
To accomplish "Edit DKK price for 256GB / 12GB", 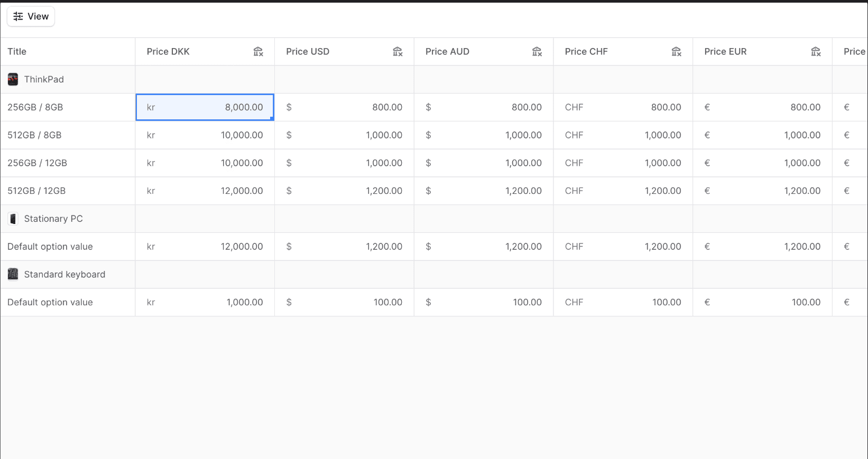I will [x=205, y=163].
